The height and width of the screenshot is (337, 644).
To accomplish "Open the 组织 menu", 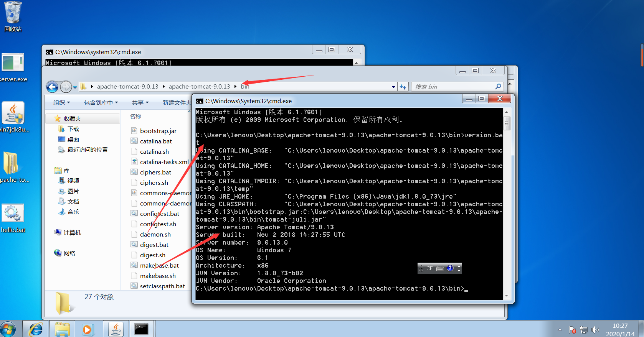I will [61, 102].
